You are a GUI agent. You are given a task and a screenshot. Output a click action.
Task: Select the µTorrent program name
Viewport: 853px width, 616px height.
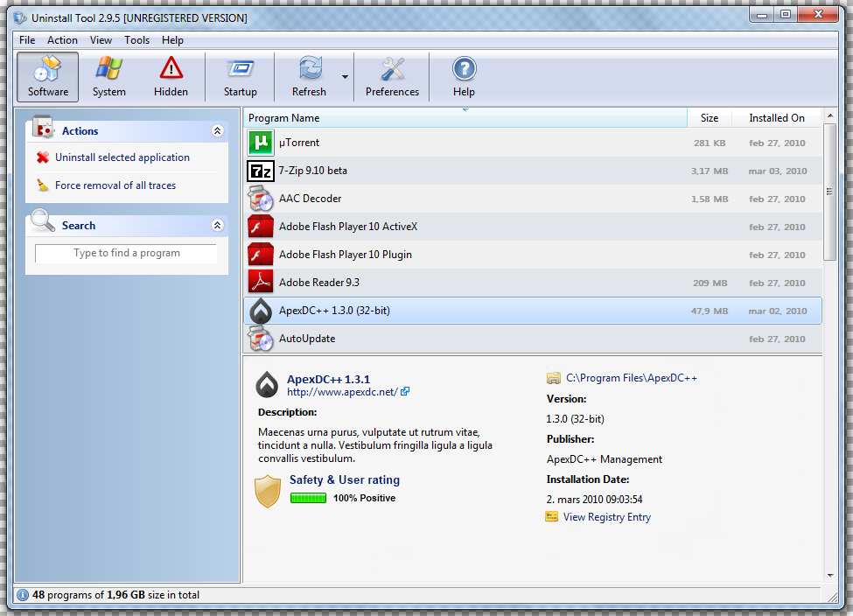[299, 143]
